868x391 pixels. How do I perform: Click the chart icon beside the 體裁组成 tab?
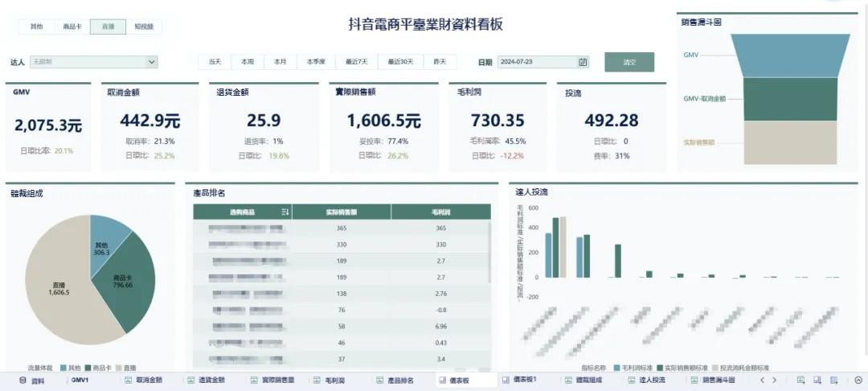click(568, 381)
